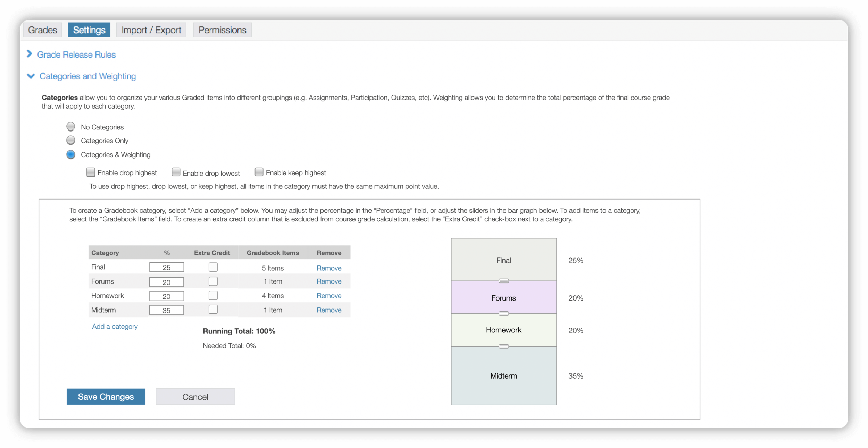
Task: Collapse the Categories and Weighting section
Action: tap(31, 76)
